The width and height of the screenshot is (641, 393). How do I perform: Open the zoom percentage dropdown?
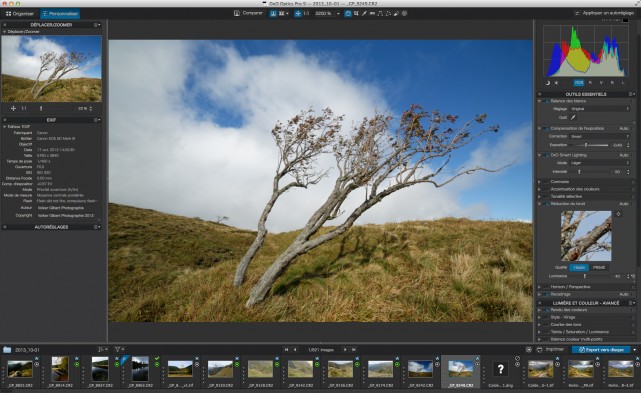coord(338,13)
